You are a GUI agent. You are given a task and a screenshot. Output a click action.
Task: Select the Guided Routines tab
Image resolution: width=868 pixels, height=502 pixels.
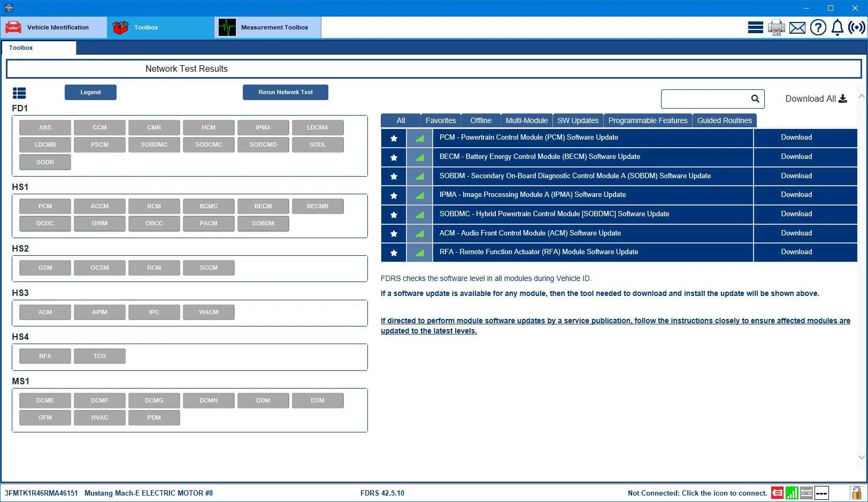point(725,120)
